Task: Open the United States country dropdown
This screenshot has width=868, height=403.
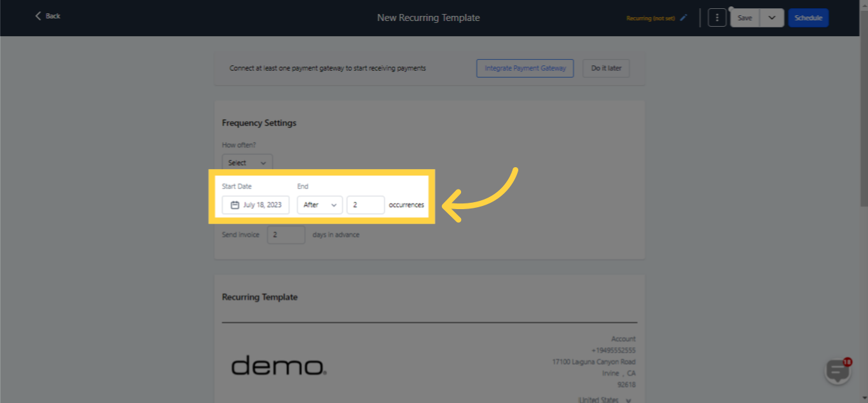Action: coord(605,400)
